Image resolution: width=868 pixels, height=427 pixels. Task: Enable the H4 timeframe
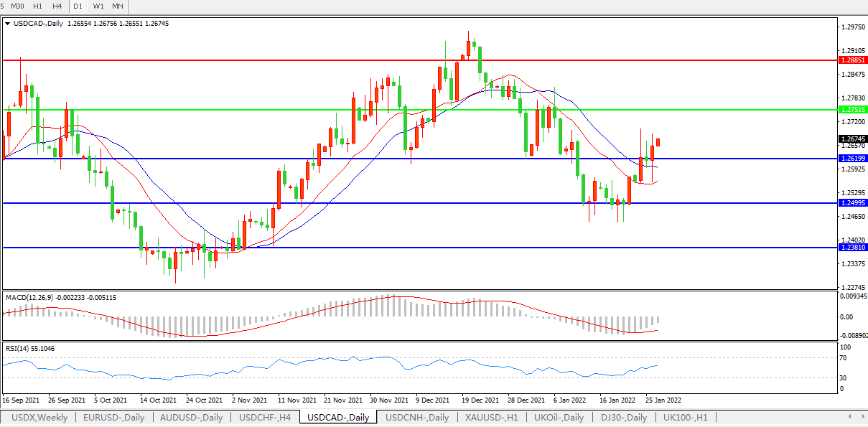[57, 6]
